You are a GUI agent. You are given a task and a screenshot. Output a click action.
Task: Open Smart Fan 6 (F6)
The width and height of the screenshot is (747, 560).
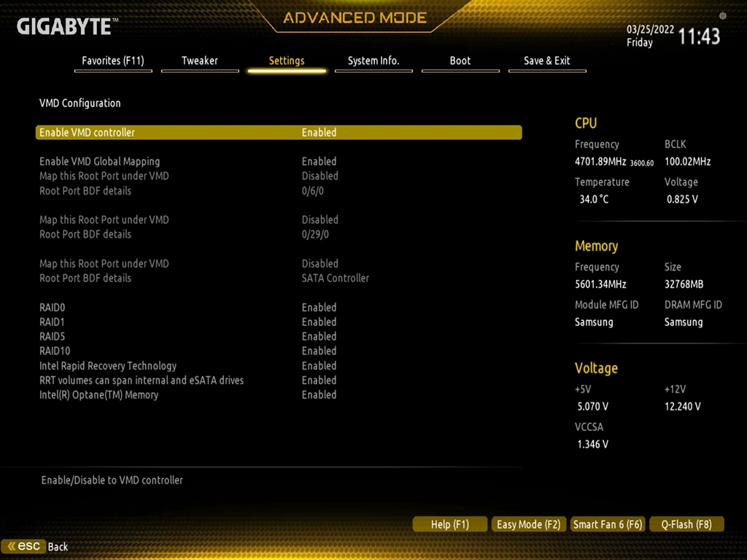tap(608, 524)
